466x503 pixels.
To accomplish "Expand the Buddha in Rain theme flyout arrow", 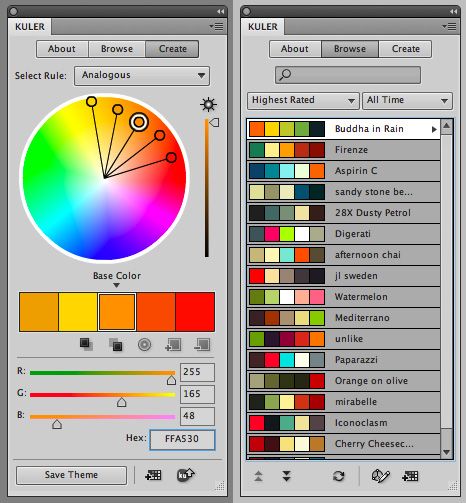I will tap(434, 129).
